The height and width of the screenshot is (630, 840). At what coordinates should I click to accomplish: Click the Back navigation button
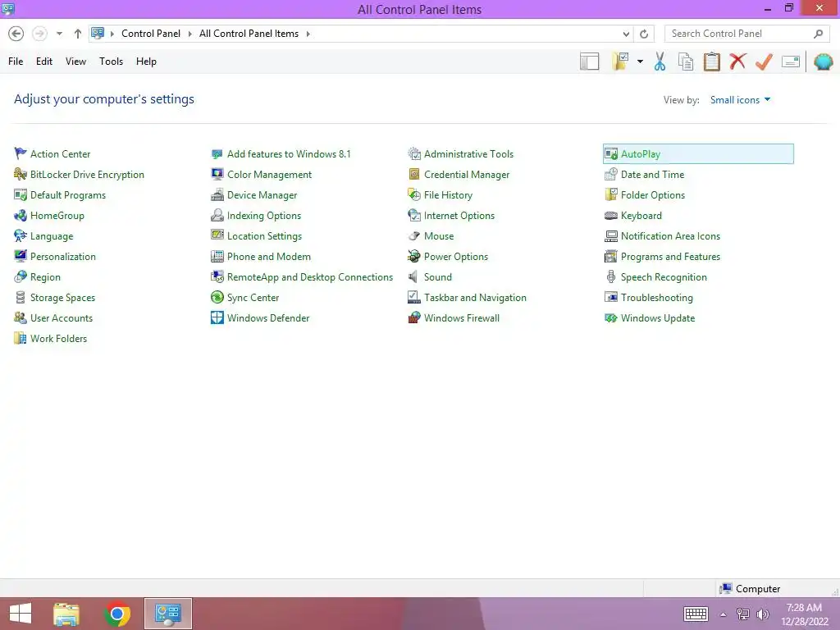[x=16, y=34]
